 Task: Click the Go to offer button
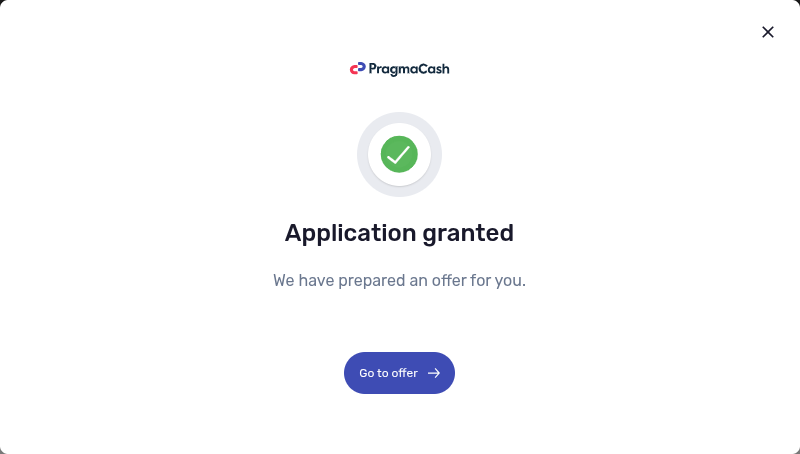[399, 373]
